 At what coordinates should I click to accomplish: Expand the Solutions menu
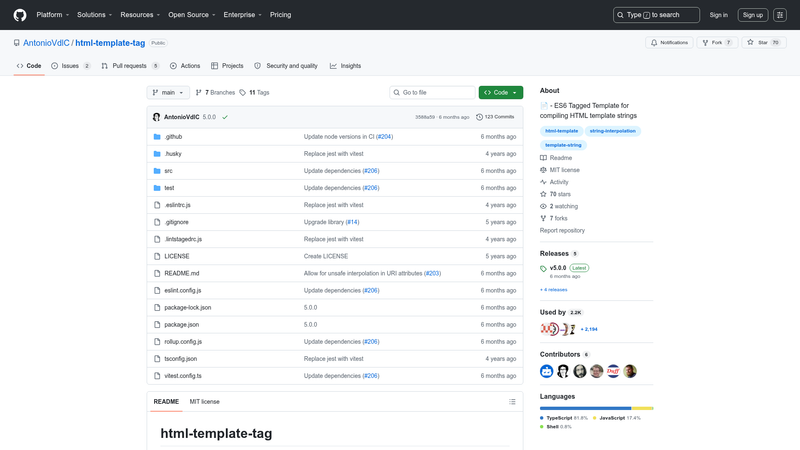pyautogui.click(x=94, y=15)
